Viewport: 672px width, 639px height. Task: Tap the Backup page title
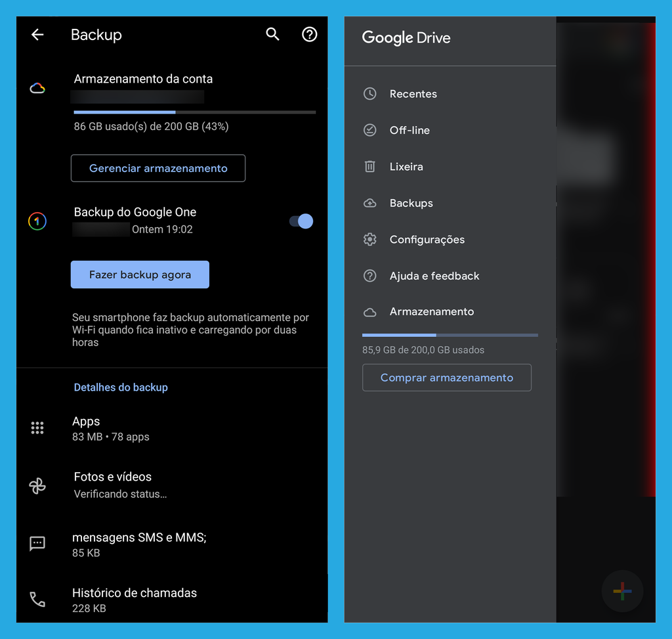coord(96,35)
